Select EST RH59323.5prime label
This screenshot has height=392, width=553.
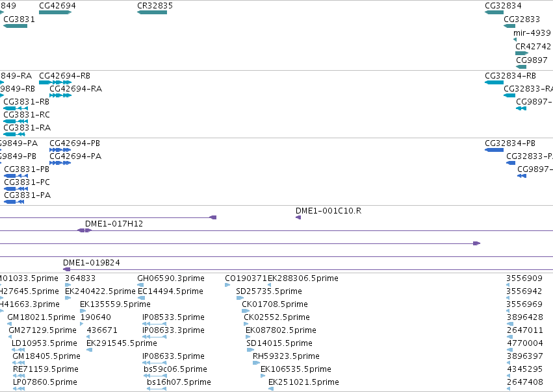[286, 356]
